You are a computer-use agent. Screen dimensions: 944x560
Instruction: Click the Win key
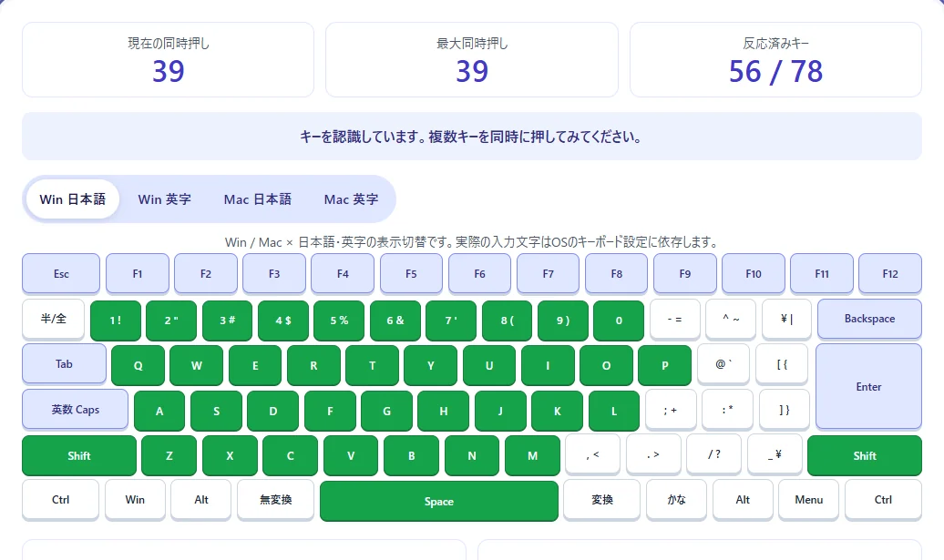click(x=135, y=500)
